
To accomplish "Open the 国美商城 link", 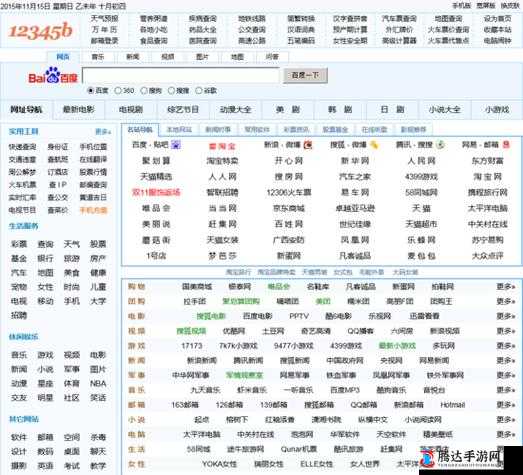I will [x=197, y=287].
